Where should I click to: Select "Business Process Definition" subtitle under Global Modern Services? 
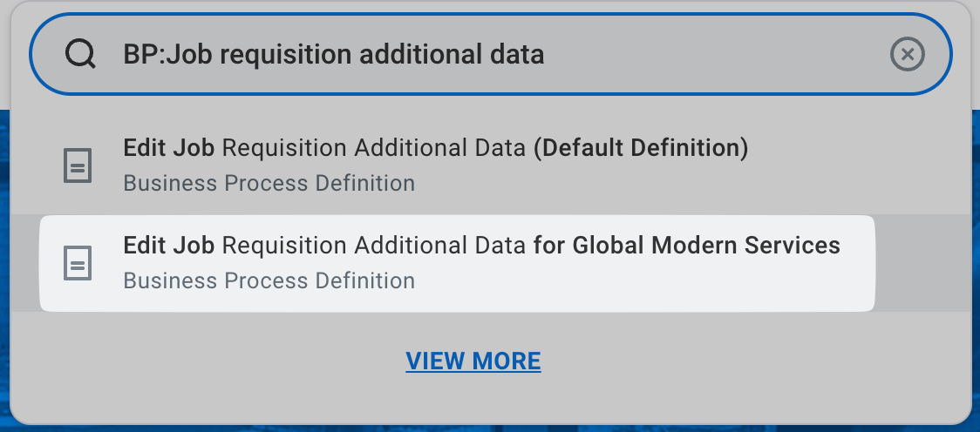click(x=269, y=281)
